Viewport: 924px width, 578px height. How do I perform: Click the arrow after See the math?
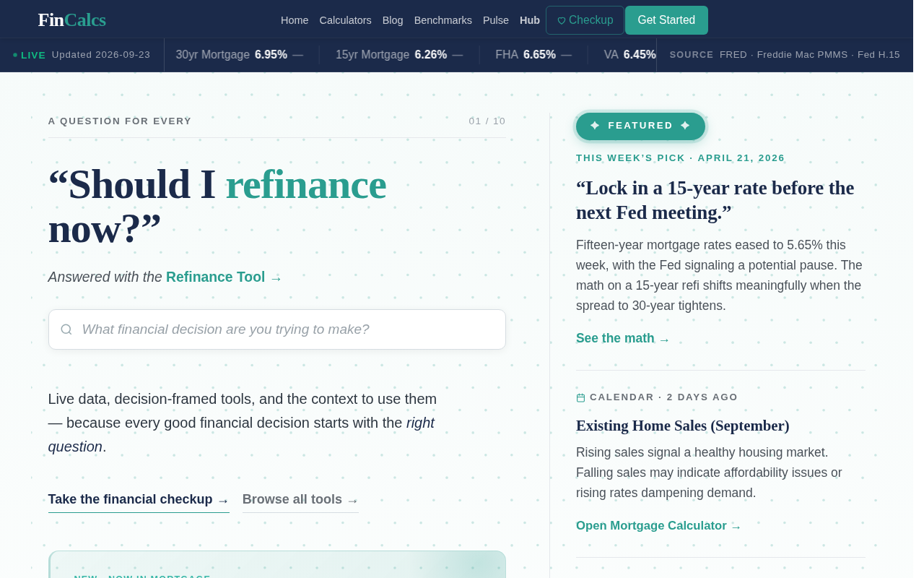pyautogui.click(x=664, y=340)
